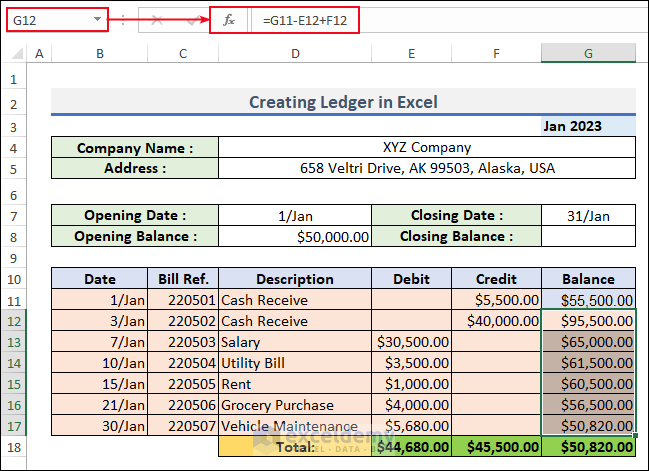
Task: Click the fill handle at selection corner
Action: pyautogui.click(x=635, y=435)
